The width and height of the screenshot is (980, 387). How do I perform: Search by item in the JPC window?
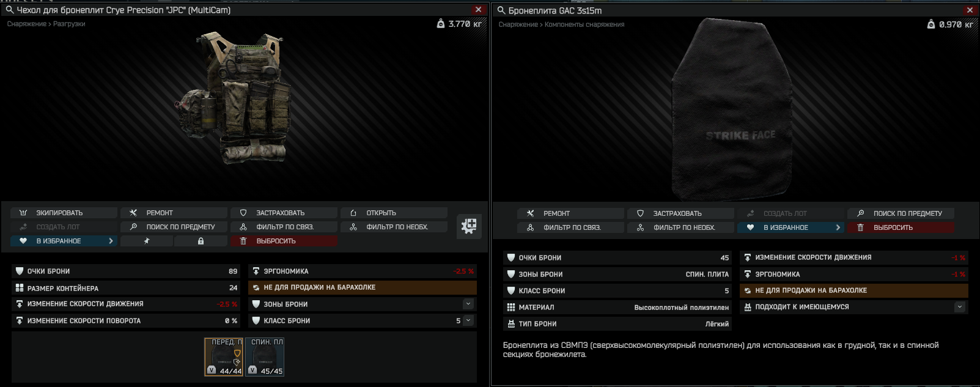pos(174,227)
